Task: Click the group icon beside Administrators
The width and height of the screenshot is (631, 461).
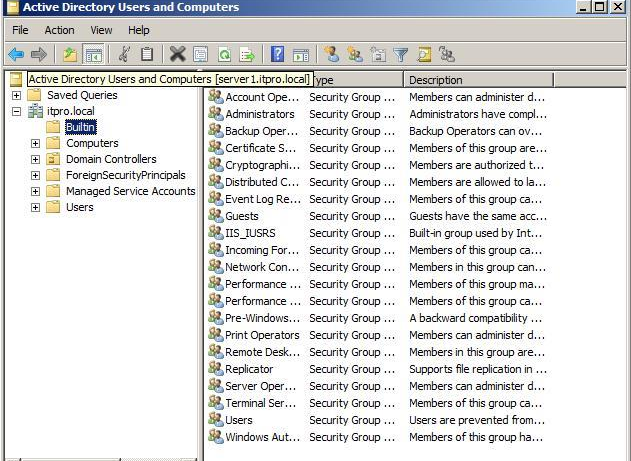Action: [x=216, y=113]
